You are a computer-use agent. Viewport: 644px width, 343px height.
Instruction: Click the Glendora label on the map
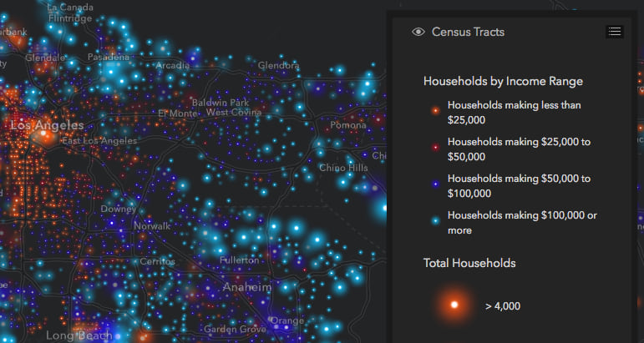[278, 65]
